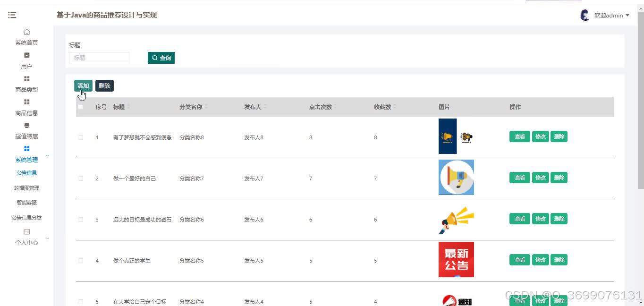The image size is (644, 306).
Task: Toggle the select-all header checkbox
Action: [80, 107]
